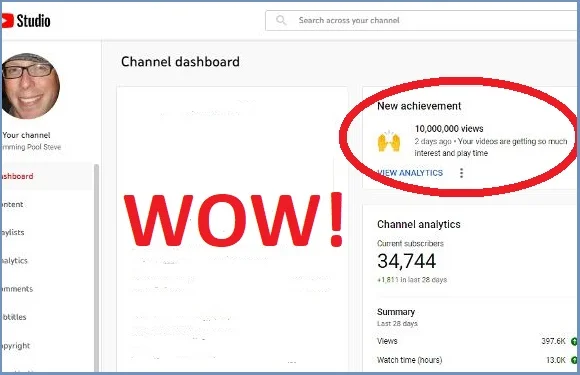The image size is (580, 375).
Task: Click the green indicator beside Watch time
Action: pyautogui.click(x=574, y=360)
